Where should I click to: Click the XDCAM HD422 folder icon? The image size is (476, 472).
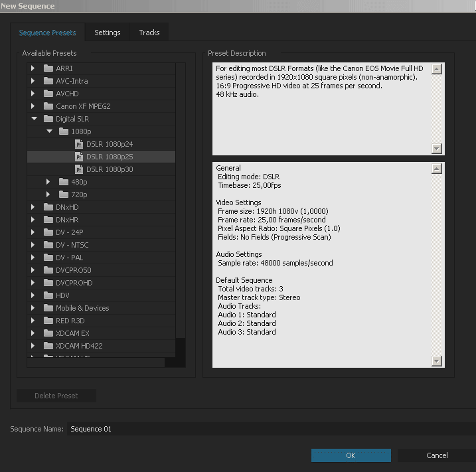point(48,345)
